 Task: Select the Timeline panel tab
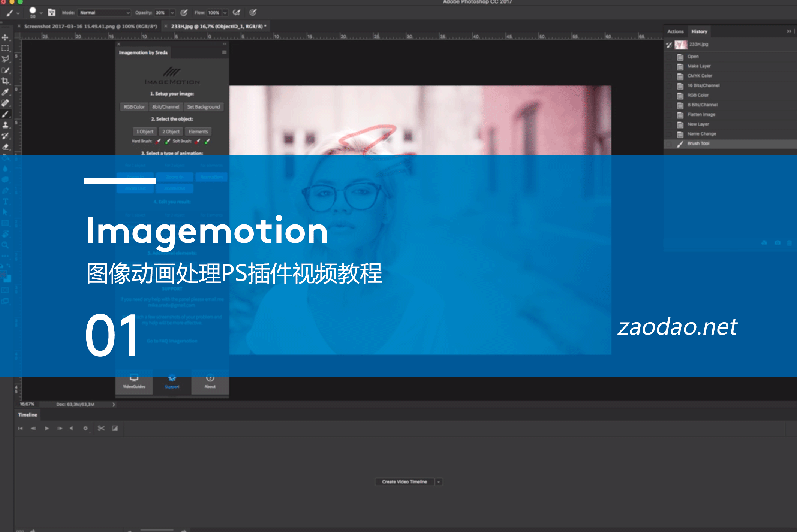coord(28,415)
